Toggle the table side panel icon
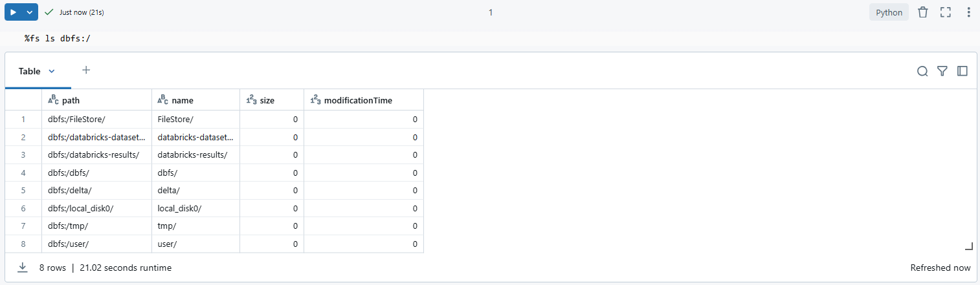Screen dimensions: 980x285 (x=963, y=71)
